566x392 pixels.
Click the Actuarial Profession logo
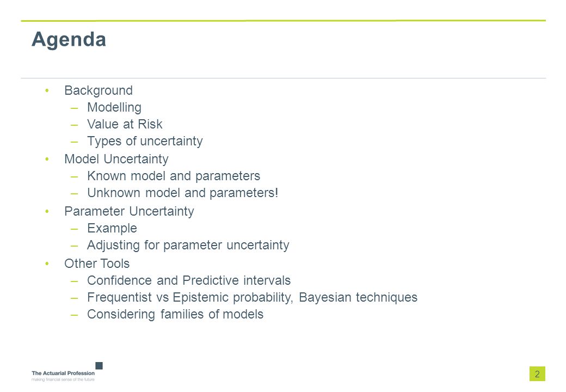coord(67,372)
